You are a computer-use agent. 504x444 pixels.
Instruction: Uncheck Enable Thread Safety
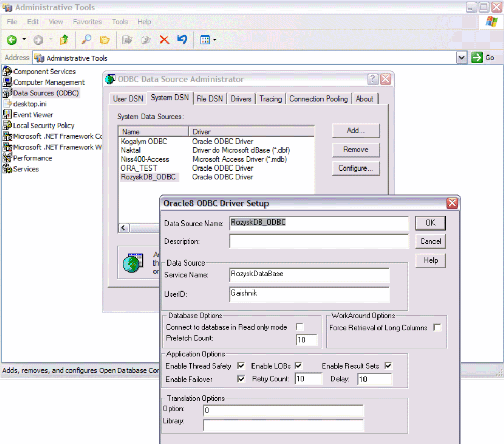pos(241,366)
